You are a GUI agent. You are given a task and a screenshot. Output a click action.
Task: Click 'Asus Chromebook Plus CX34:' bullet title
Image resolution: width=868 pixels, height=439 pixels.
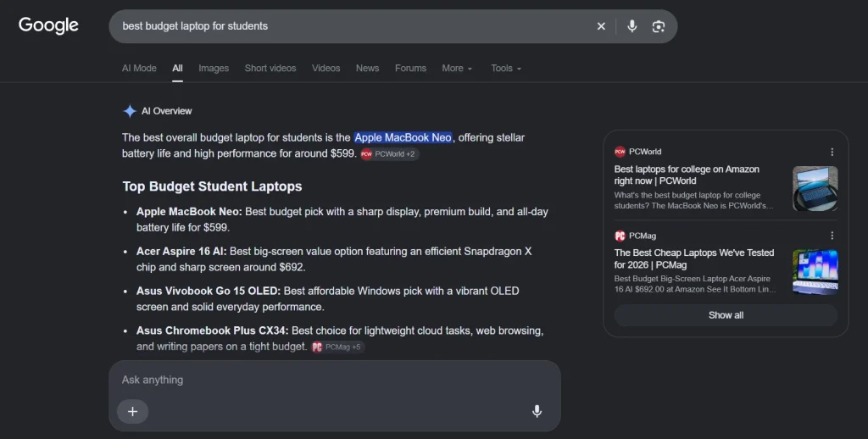pyautogui.click(x=212, y=331)
